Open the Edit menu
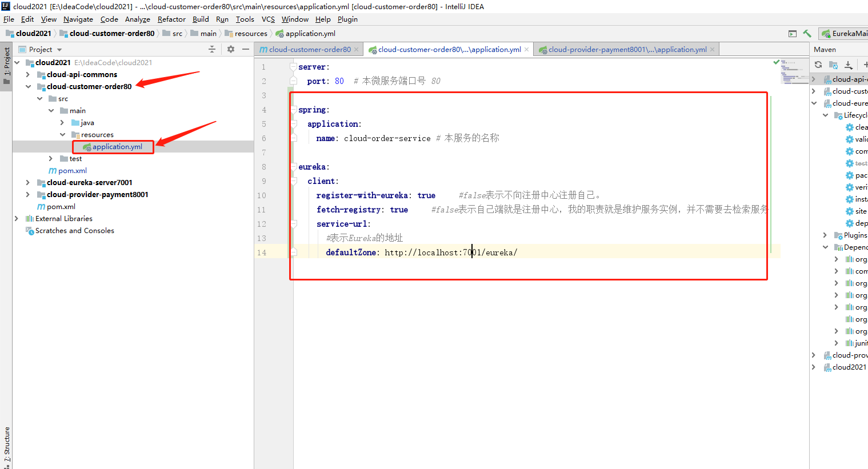 [x=27, y=19]
